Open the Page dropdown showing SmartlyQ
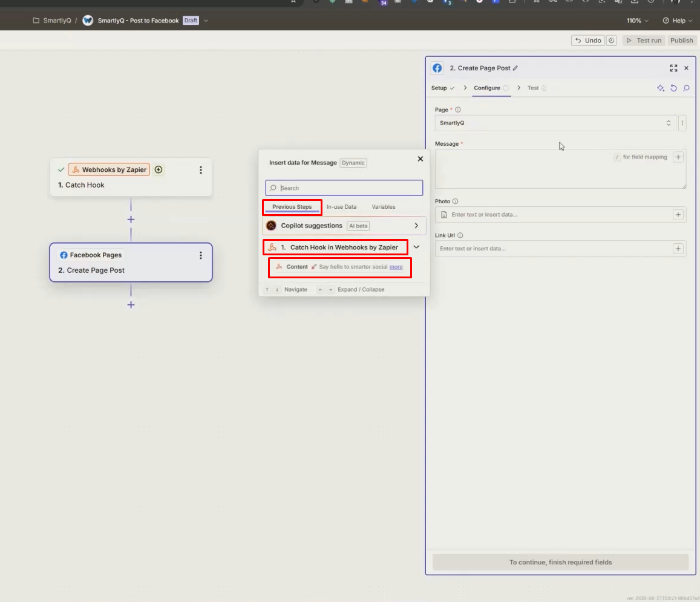 pyautogui.click(x=555, y=123)
